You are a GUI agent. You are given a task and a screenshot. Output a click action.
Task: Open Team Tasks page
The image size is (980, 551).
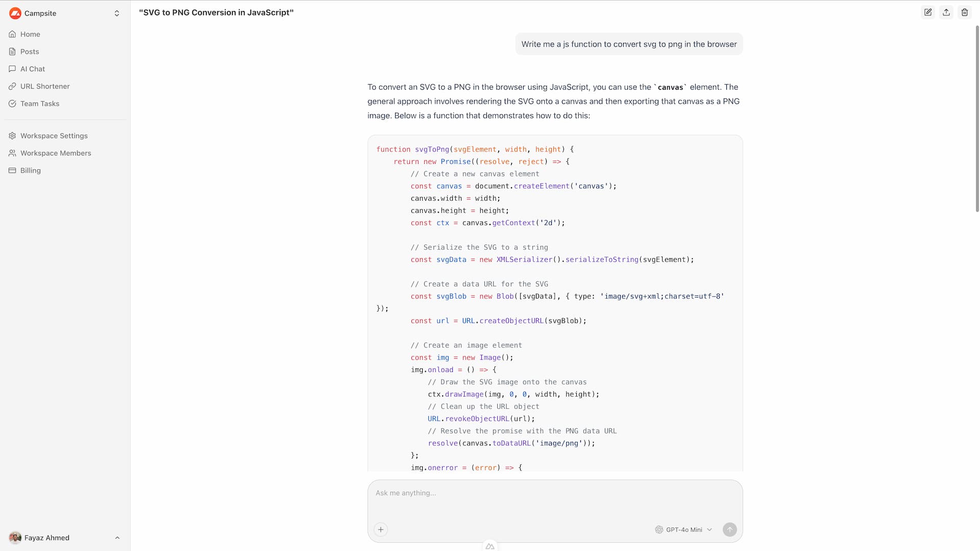pos(40,104)
